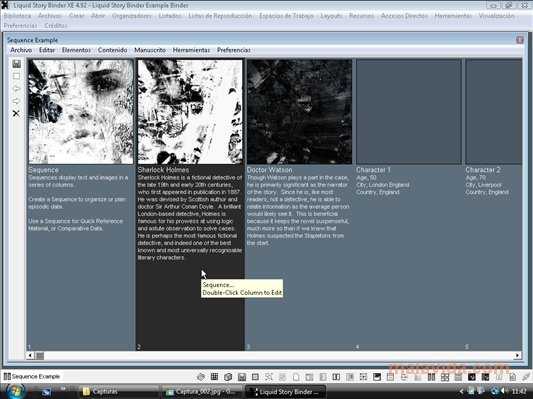
Task: Click the 'Character 1' column title
Action: point(373,170)
